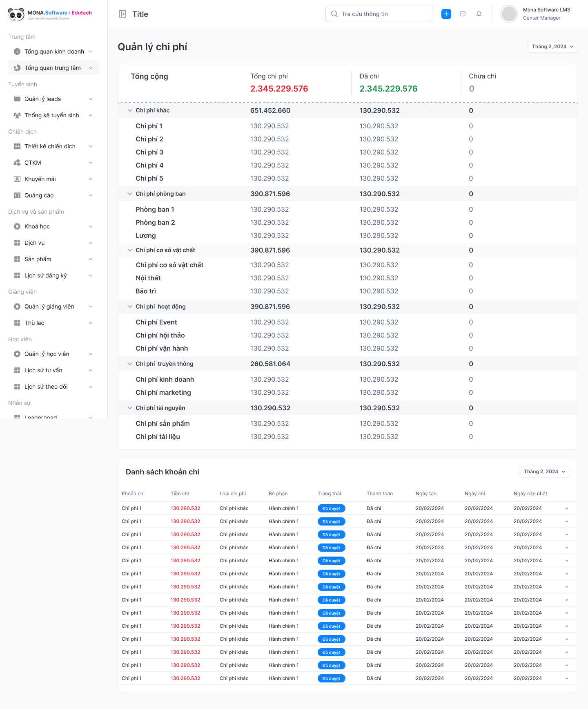This screenshot has width=588, height=709.
Task: Open Tổng quan kinh doanh menu item
Action: pyautogui.click(x=54, y=51)
